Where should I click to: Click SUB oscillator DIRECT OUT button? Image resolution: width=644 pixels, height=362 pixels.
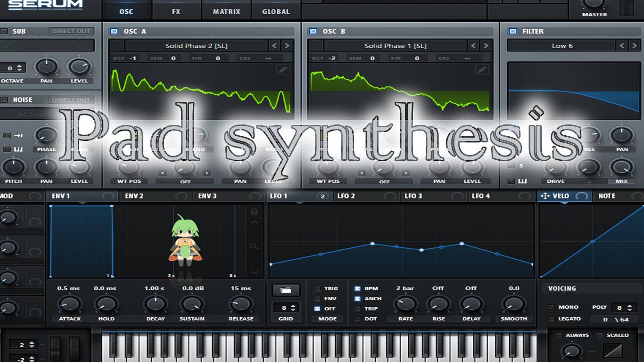click(71, 31)
